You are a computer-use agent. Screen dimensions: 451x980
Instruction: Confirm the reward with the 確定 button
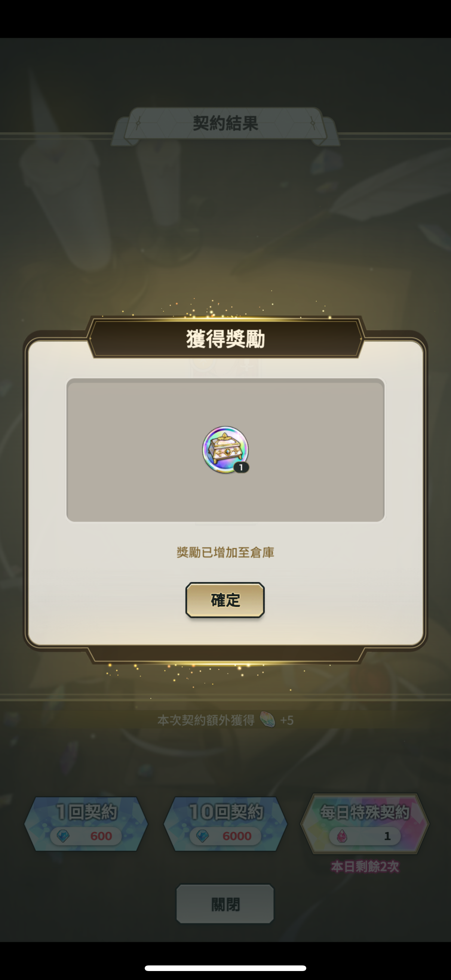point(225,600)
